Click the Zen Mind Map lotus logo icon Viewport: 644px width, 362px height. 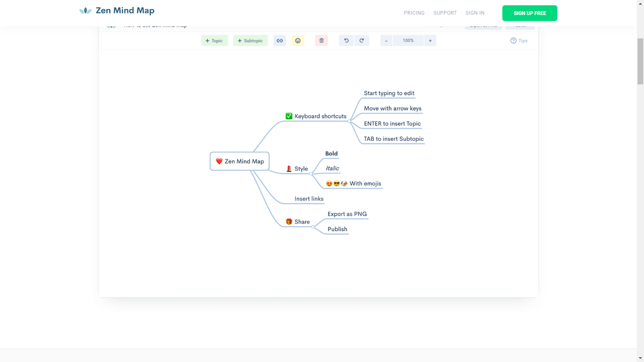click(86, 11)
